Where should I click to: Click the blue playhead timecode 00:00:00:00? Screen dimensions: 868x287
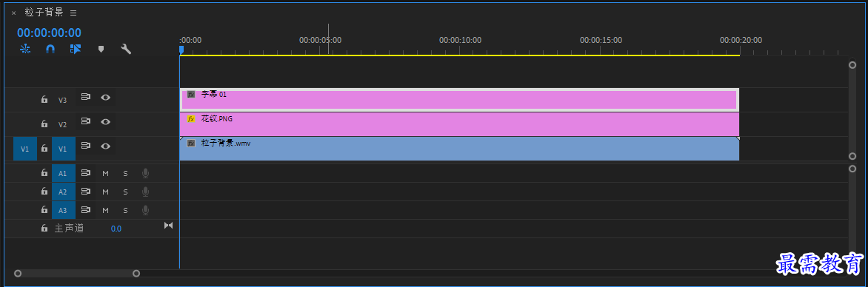[50, 33]
